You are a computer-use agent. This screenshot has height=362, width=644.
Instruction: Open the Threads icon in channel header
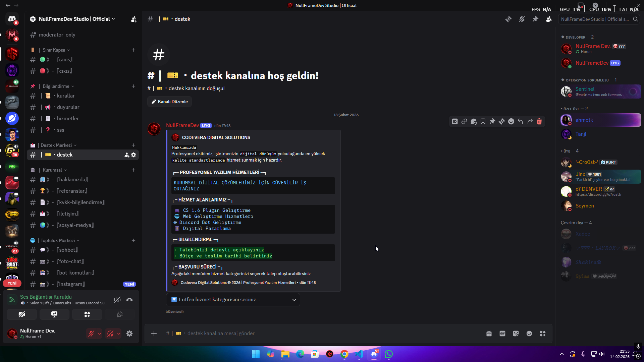508,19
